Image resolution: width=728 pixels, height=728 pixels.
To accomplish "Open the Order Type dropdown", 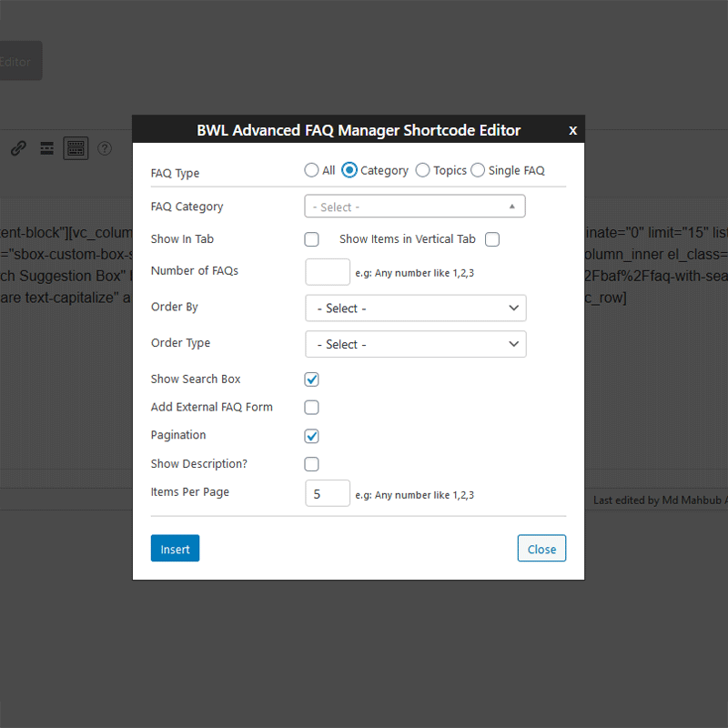I will [415, 344].
